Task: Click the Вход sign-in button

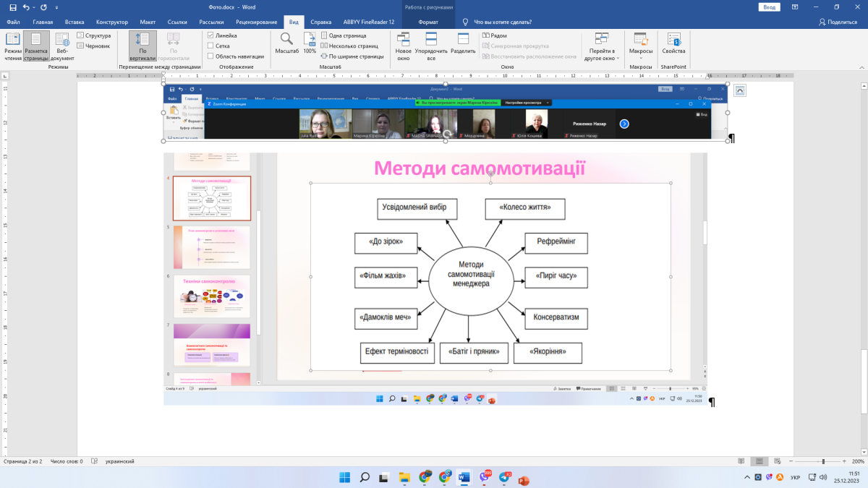Action: pyautogui.click(x=769, y=7)
